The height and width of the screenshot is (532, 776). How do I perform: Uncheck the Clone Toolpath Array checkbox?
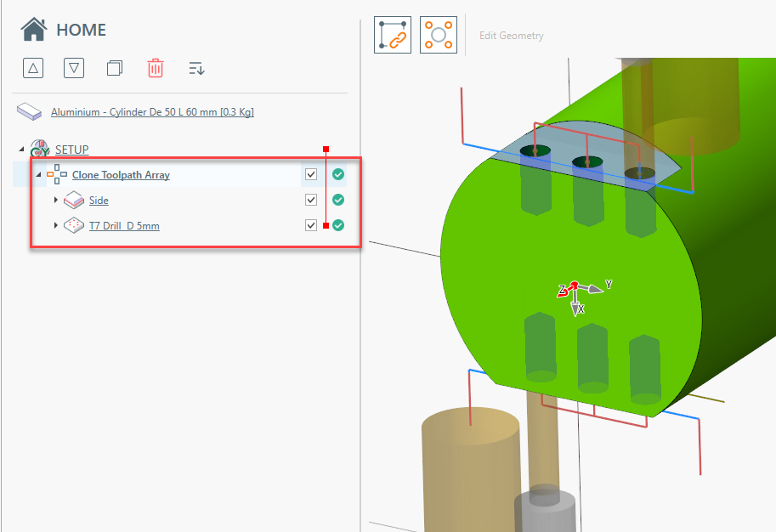click(x=311, y=174)
